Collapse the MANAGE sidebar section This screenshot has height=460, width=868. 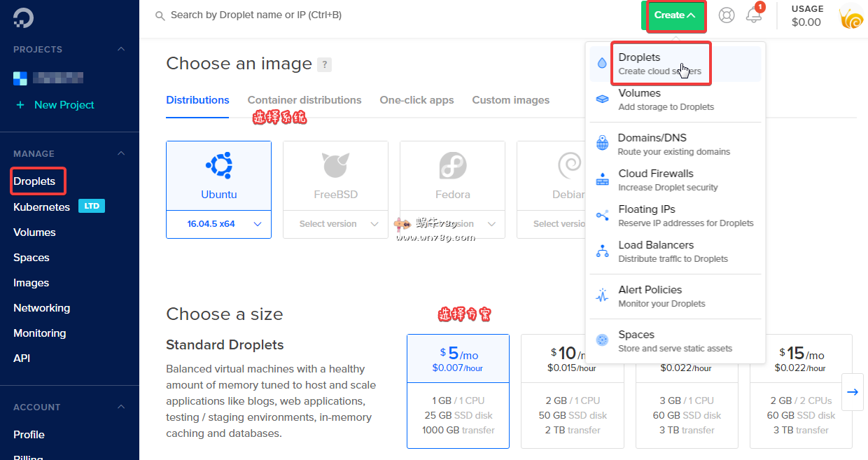[121, 153]
